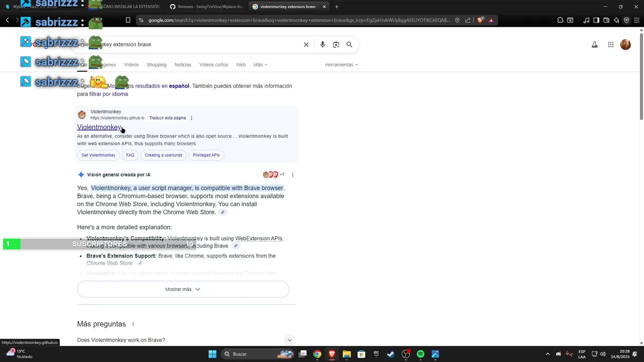Click Brave Shields lion icon in address bar
The height and width of the screenshot is (362, 644).
(x=480, y=20)
